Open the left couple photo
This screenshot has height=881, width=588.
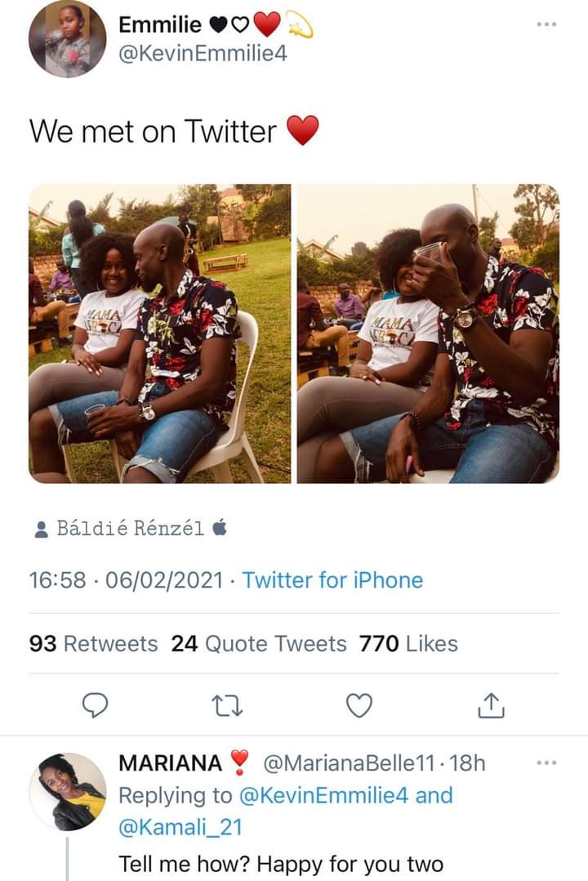click(160, 333)
